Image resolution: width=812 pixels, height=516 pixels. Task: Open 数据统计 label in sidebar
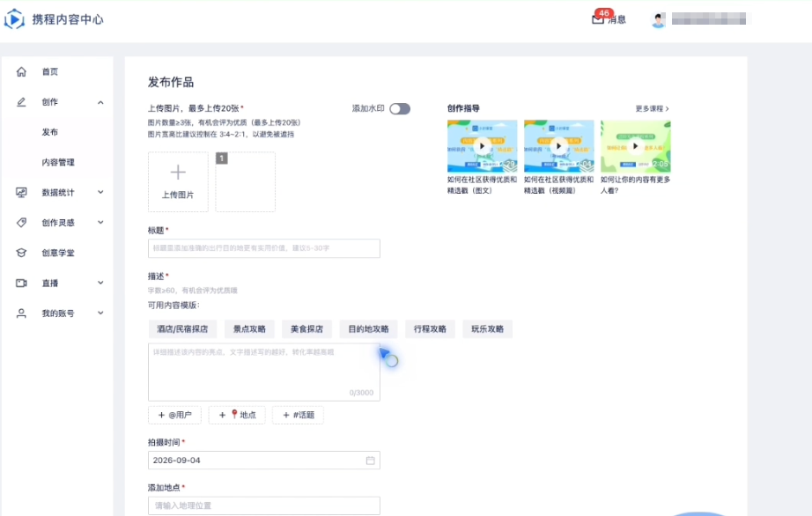pyautogui.click(x=58, y=193)
